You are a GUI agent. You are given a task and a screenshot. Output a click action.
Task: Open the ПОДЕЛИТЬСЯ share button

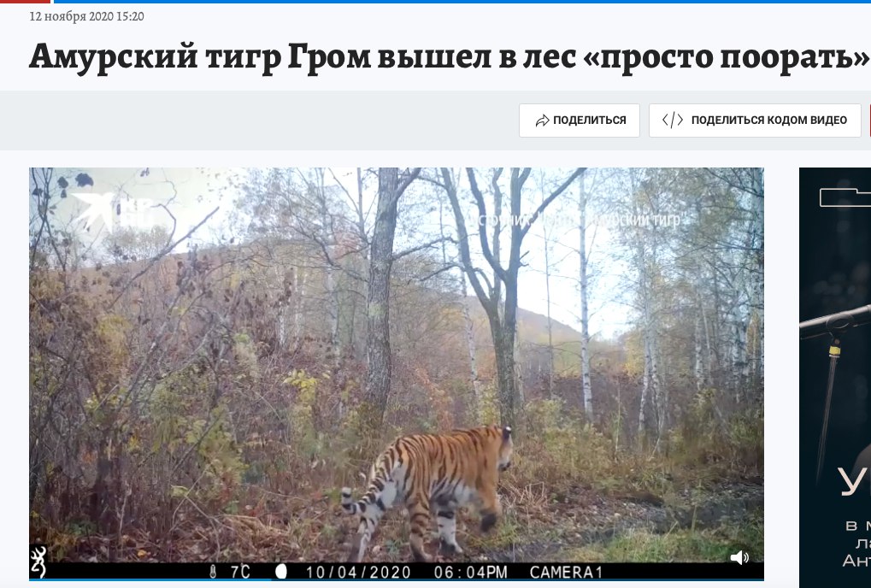pyautogui.click(x=580, y=121)
